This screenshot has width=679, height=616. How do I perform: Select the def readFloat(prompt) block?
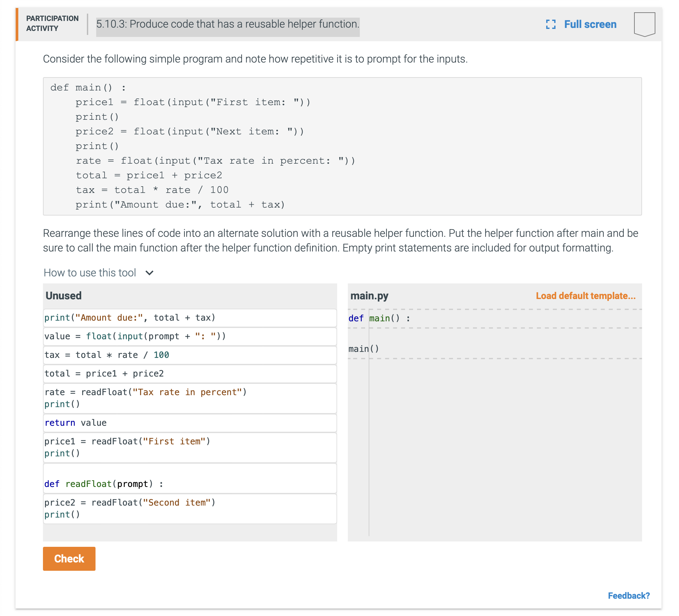[190, 478]
